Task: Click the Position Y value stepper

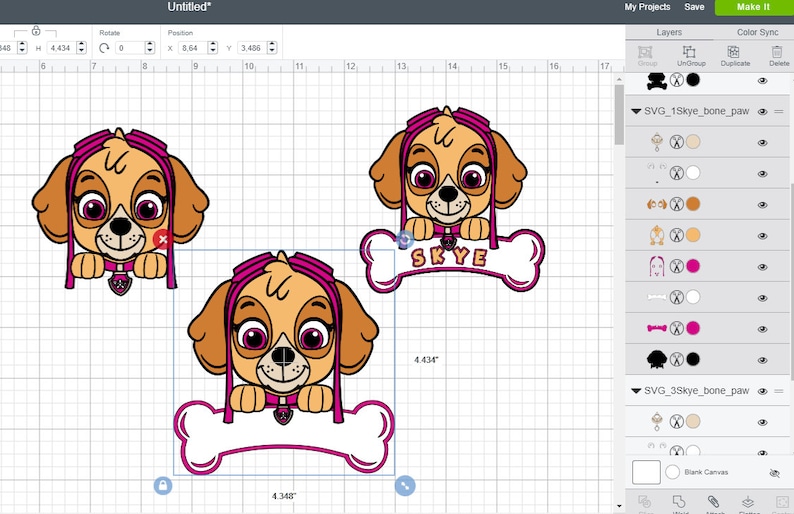Action: point(272,48)
